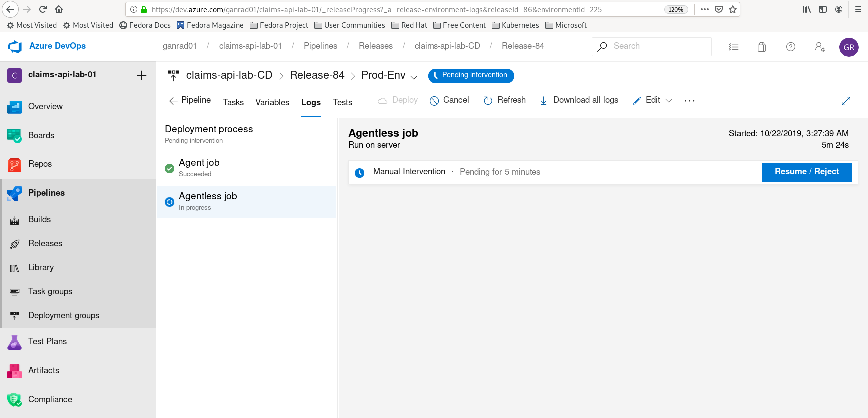Open Red Hat bookmarks folder
This screenshot has height=418, width=868.
click(409, 25)
